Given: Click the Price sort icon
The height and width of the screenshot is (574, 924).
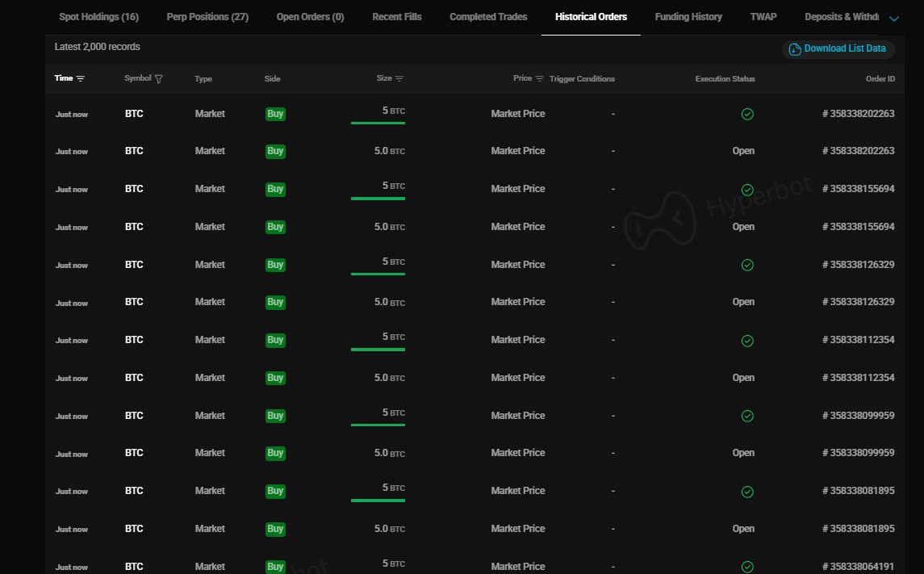Looking at the screenshot, I should 539,78.
